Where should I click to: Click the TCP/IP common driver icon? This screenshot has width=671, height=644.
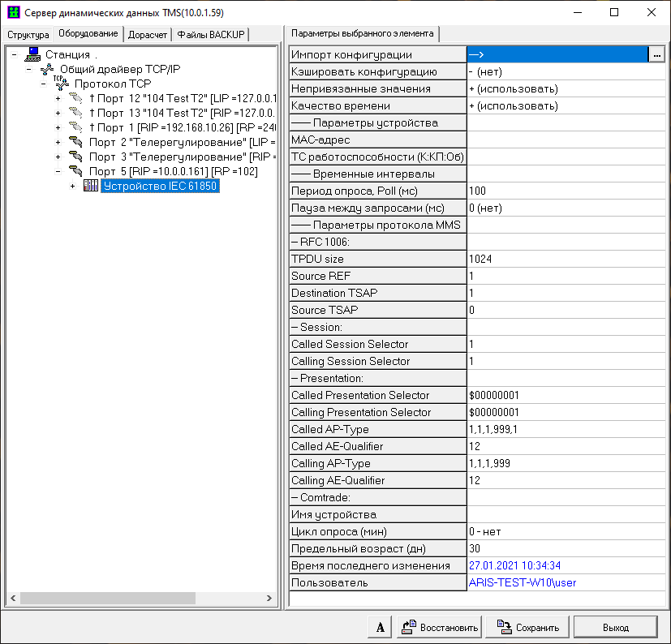coord(47,69)
